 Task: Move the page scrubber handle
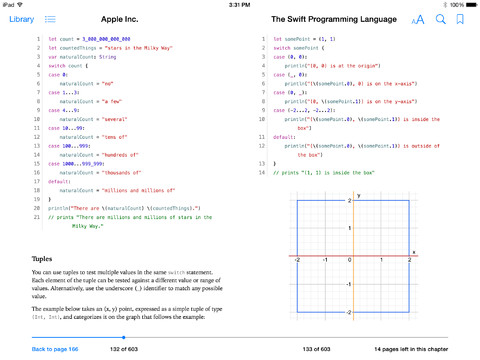click(123, 337)
